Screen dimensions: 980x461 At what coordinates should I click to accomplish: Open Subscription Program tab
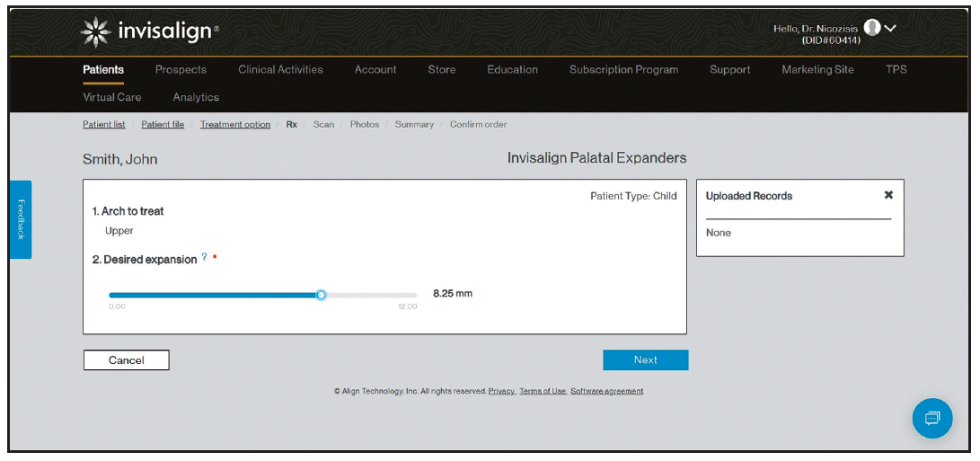(623, 69)
